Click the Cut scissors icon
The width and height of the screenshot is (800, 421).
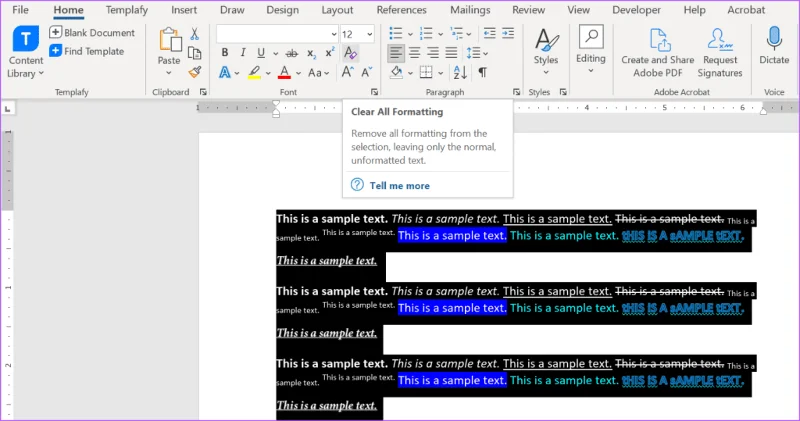pos(194,34)
